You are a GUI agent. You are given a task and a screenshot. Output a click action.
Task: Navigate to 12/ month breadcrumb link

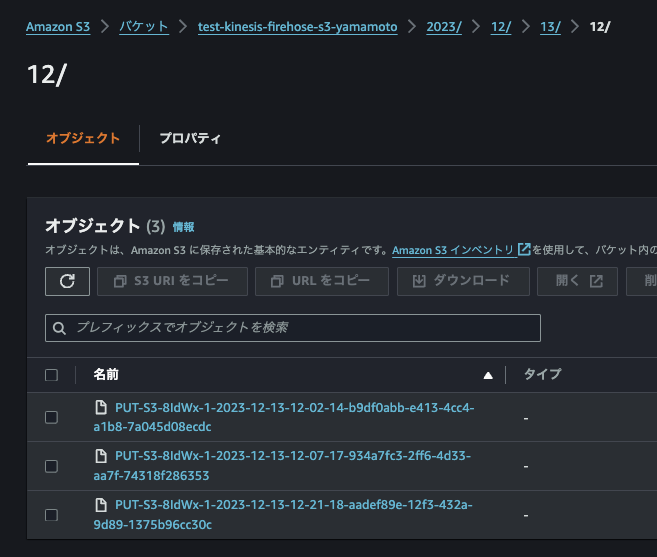pyautogui.click(x=501, y=27)
